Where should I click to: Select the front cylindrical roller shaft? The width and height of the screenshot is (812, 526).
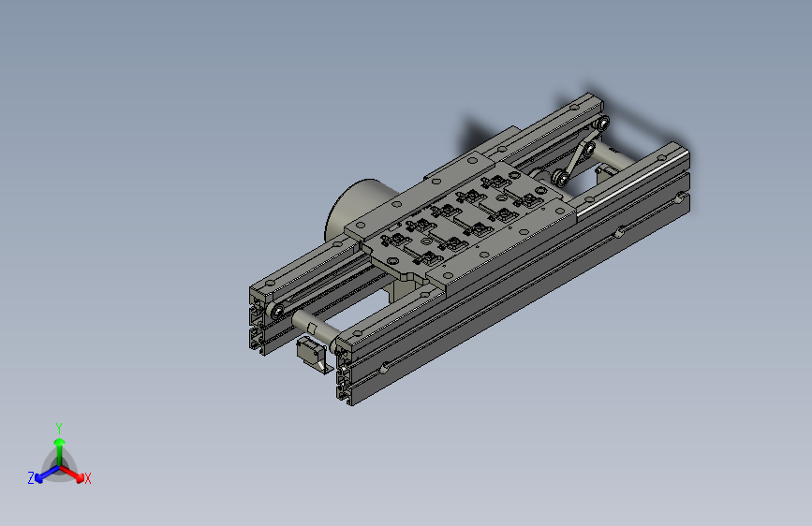point(315,328)
